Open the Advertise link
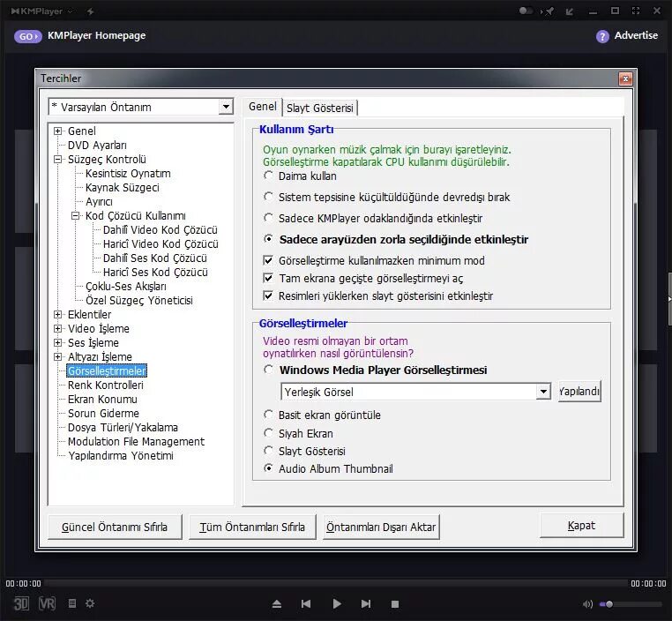 [636, 35]
